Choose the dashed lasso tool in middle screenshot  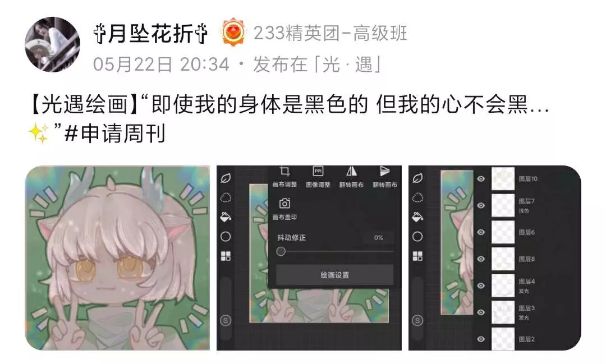pos(226,197)
